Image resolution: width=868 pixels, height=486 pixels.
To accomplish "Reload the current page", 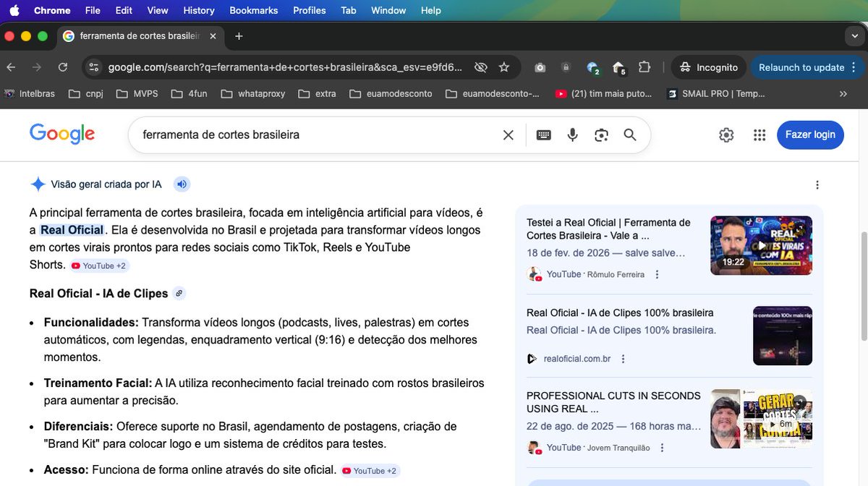I will [x=63, y=67].
